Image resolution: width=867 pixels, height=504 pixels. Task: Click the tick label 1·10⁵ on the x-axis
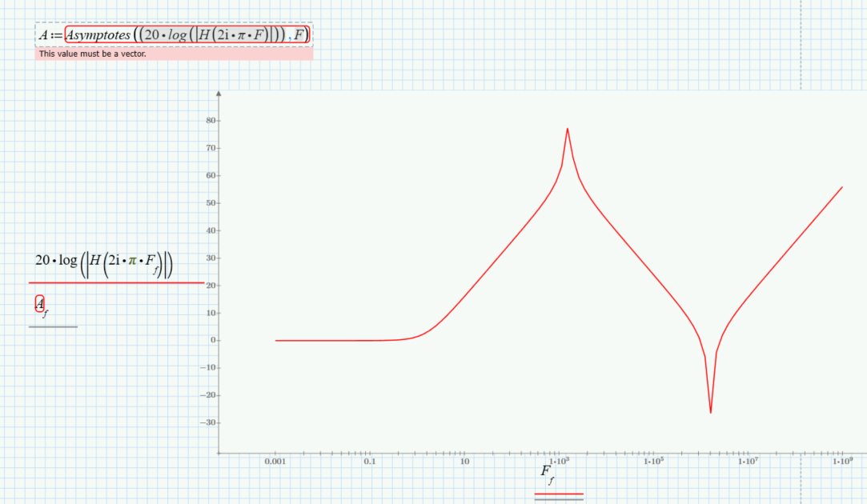tap(652, 462)
